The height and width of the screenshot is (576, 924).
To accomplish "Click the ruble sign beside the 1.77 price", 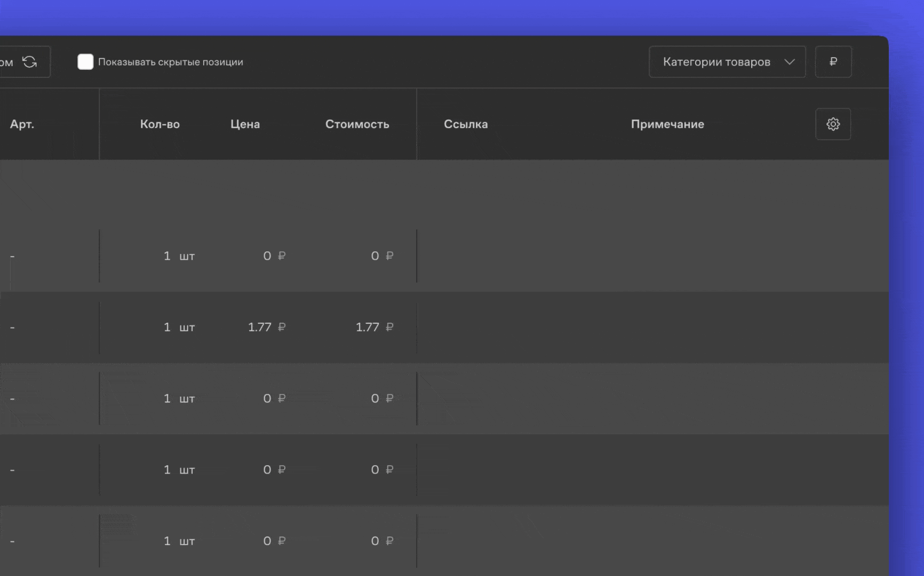I will [x=282, y=327].
